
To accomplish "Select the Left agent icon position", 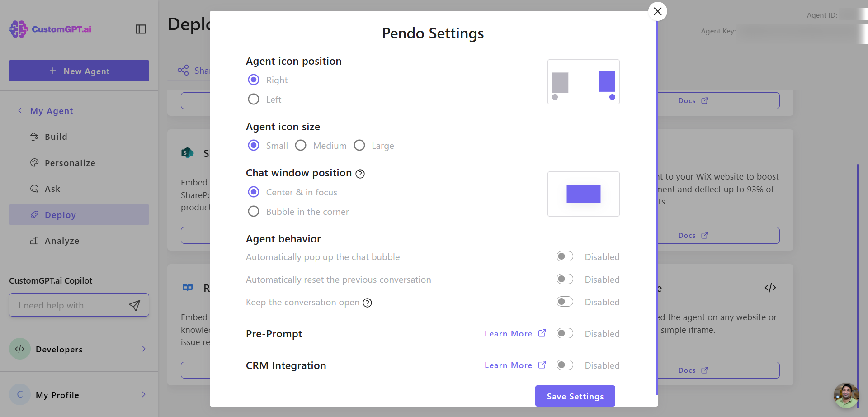I will [x=254, y=99].
